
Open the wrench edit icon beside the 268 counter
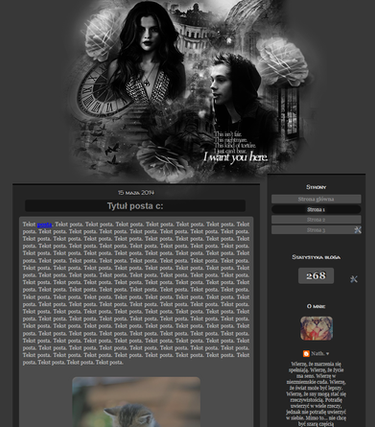354,279
